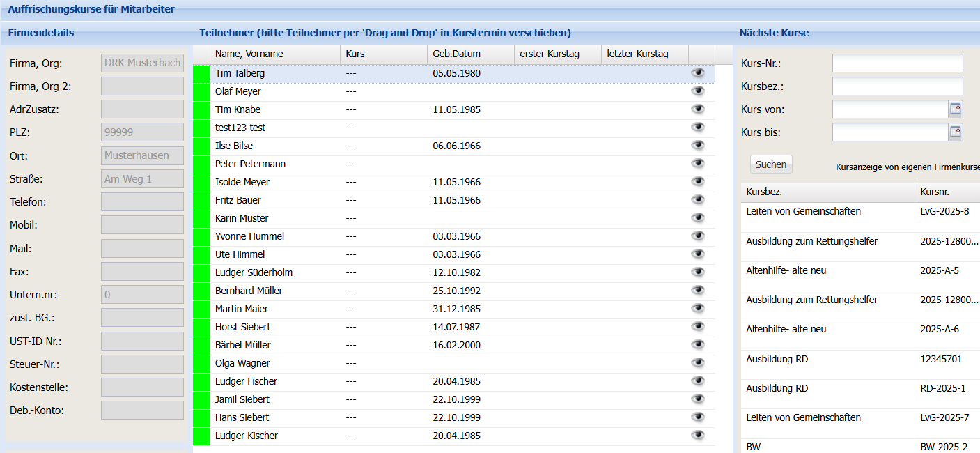Sort by 'Name, Vorname' column header
The height and width of the screenshot is (453, 980).
249,54
